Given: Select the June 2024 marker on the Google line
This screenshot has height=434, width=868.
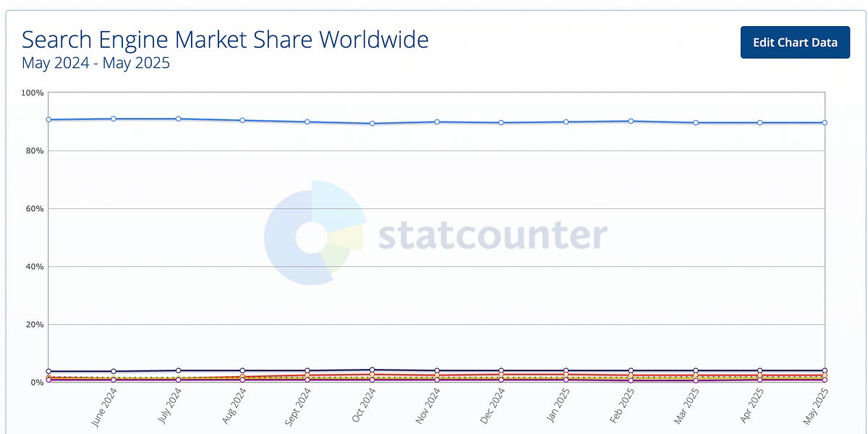Looking at the screenshot, I should pyautogui.click(x=112, y=118).
